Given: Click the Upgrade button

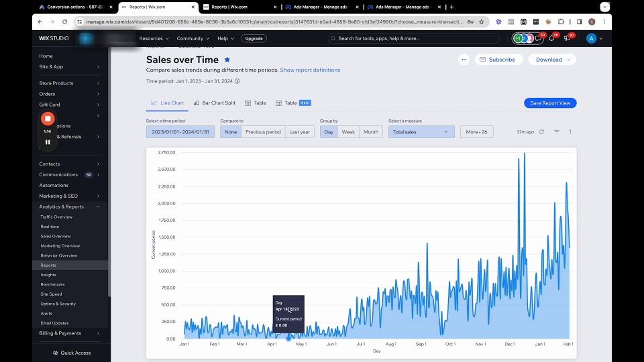Looking at the screenshot, I should [x=254, y=38].
